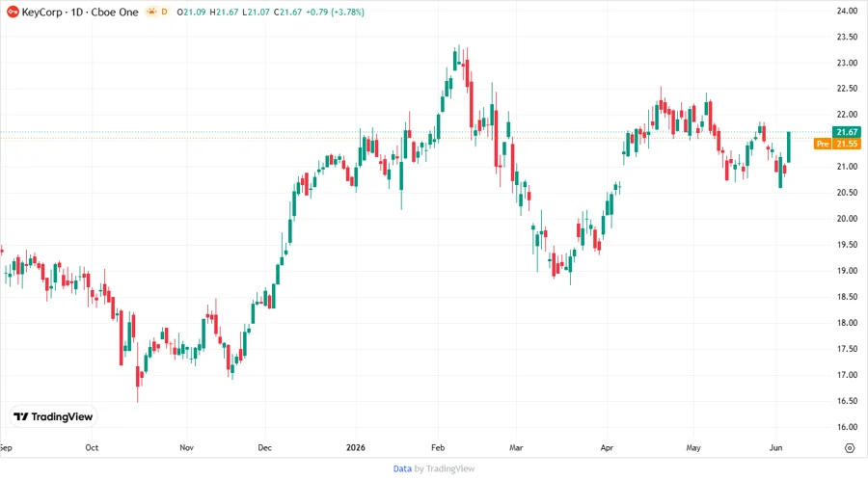The height and width of the screenshot is (480, 868).
Task: Click the orange D delayed-data badge
Action: 164,12
